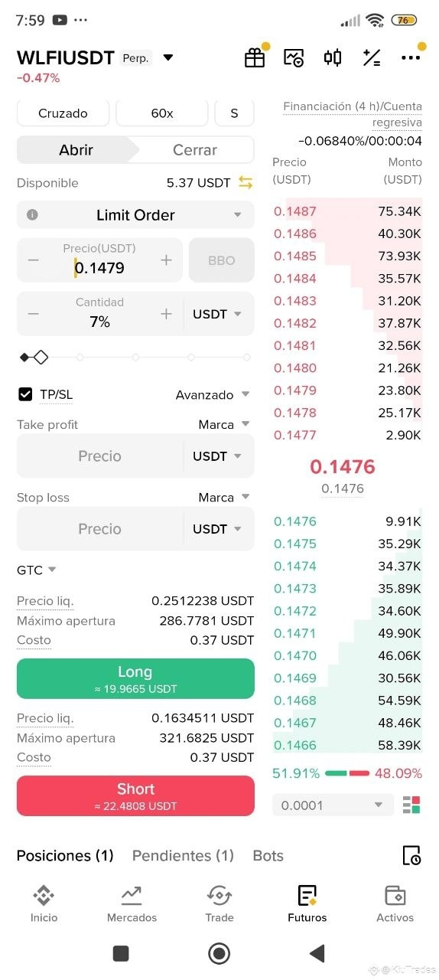The width and height of the screenshot is (439, 980).
Task: Tap the transfer arrows next to 5.37 USDT
Action: [246, 182]
